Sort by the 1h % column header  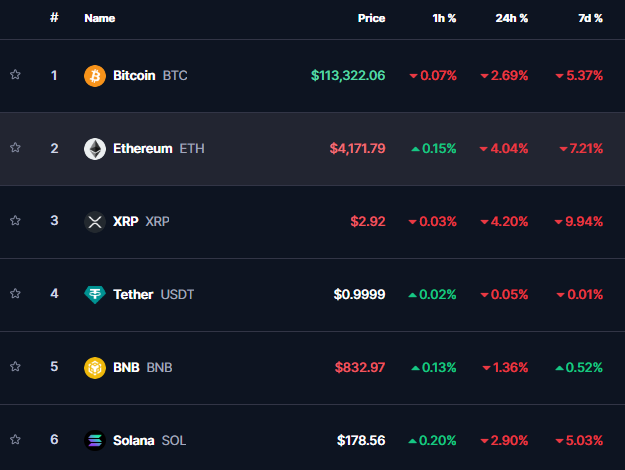point(444,18)
